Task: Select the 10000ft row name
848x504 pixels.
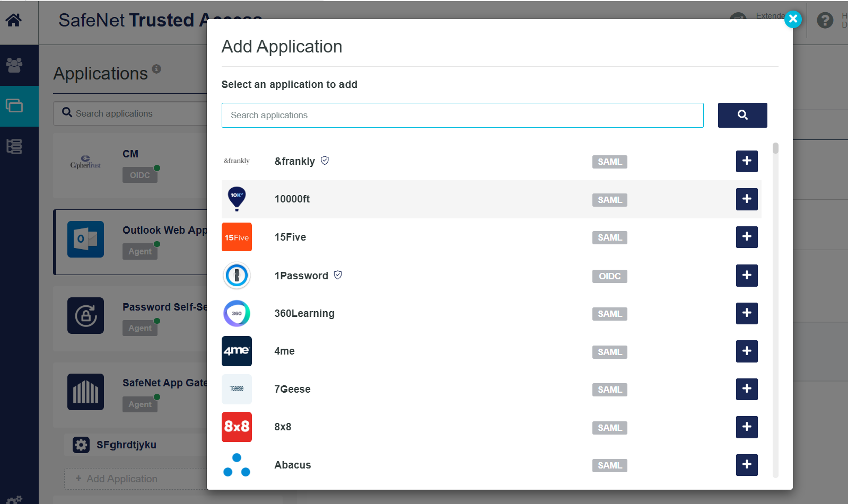Action: (292, 199)
